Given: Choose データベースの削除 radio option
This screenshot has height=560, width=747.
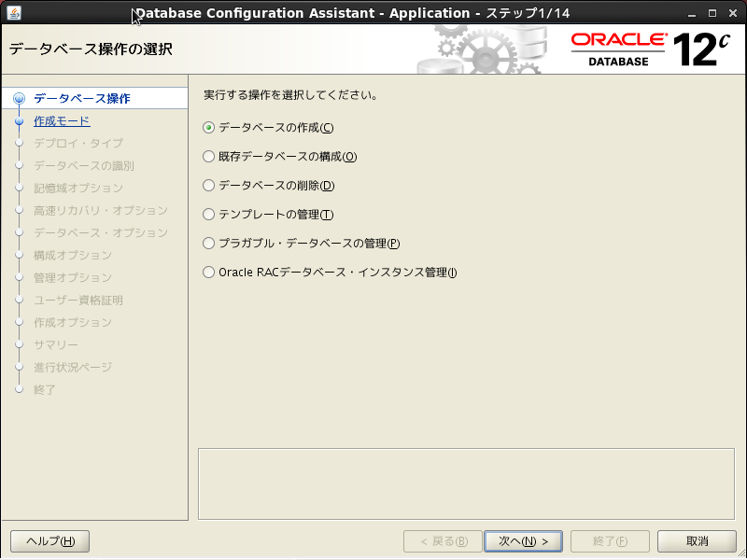Looking at the screenshot, I should click(x=269, y=185).
